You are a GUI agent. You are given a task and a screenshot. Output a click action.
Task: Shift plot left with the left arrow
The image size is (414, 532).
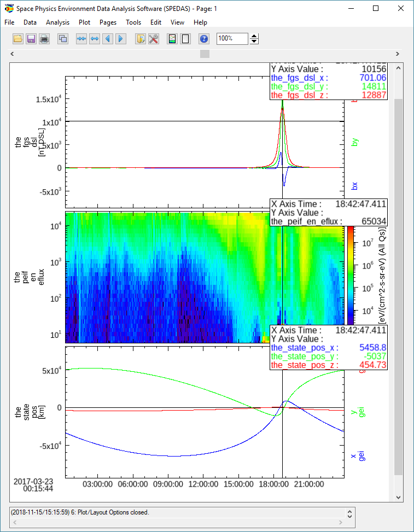(108, 39)
